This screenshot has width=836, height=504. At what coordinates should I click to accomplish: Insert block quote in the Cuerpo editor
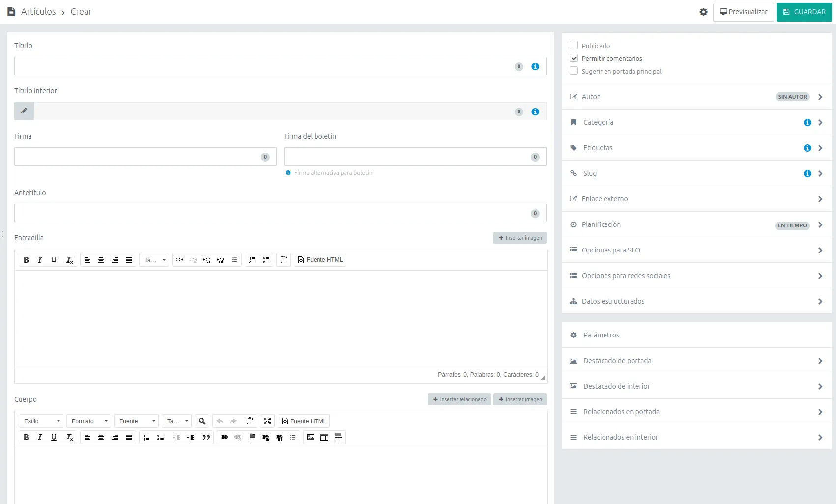click(x=206, y=437)
